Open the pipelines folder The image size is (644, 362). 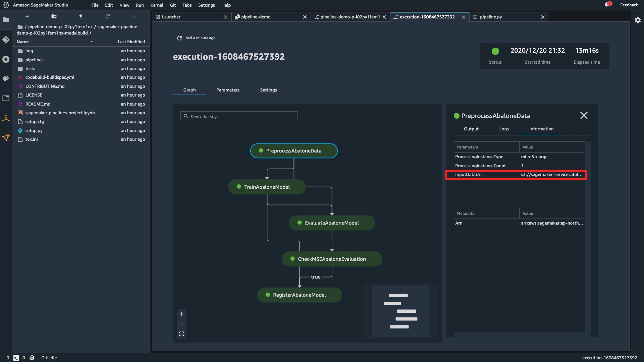click(x=35, y=60)
